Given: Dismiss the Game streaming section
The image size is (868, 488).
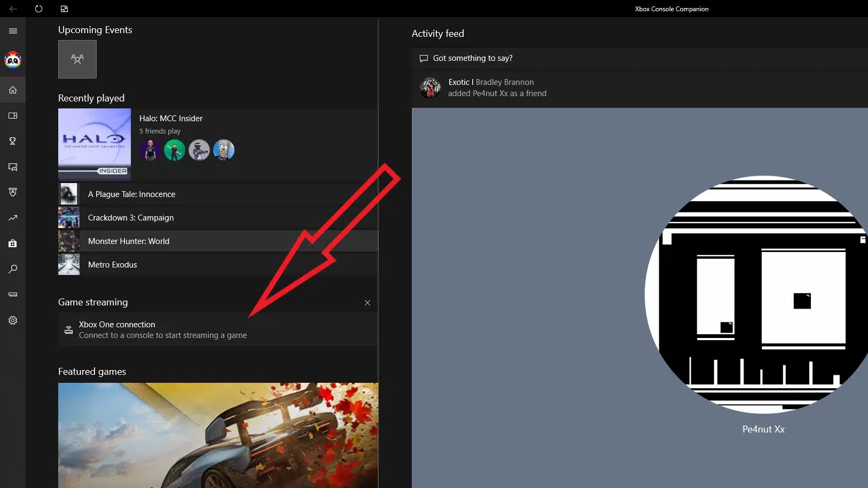Looking at the screenshot, I should [367, 303].
